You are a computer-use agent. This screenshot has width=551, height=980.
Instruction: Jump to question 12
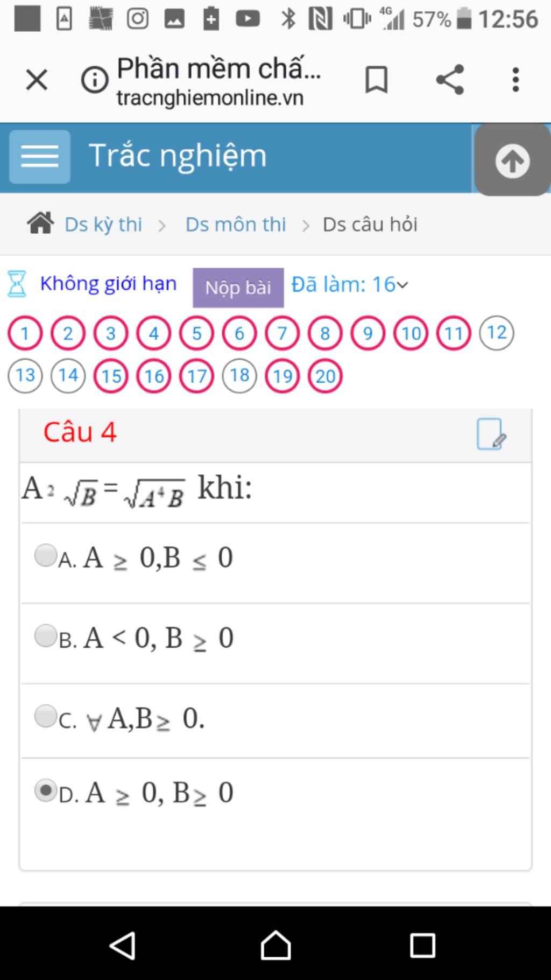pyautogui.click(x=497, y=333)
